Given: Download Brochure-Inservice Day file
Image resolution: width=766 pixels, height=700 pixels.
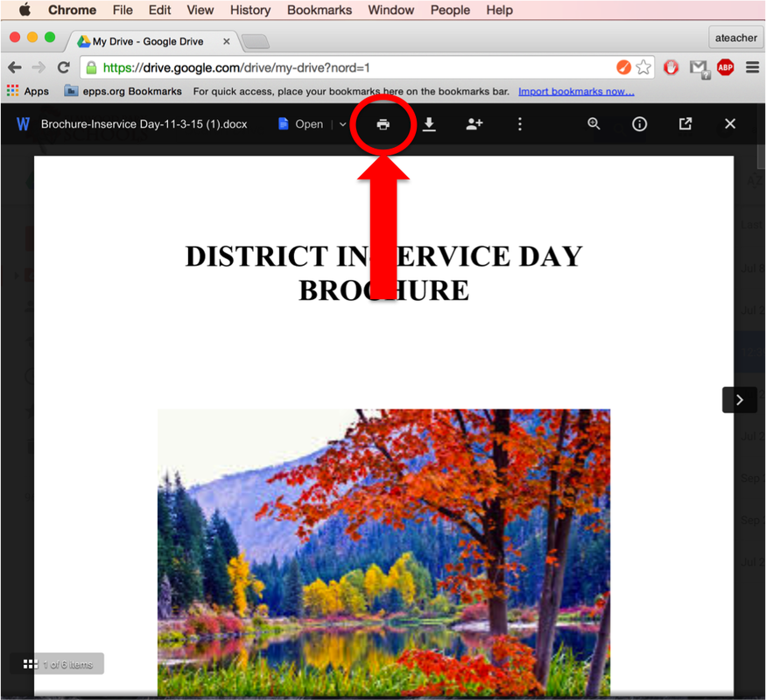Looking at the screenshot, I should [429, 124].
